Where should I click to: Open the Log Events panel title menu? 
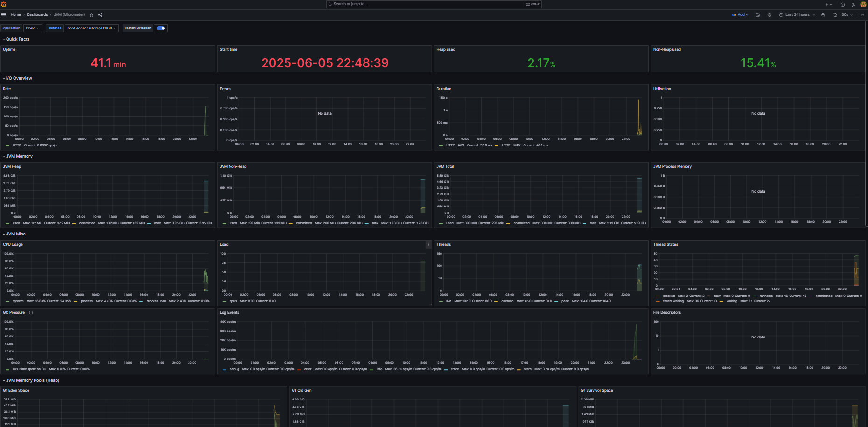[x=229, y=313]
